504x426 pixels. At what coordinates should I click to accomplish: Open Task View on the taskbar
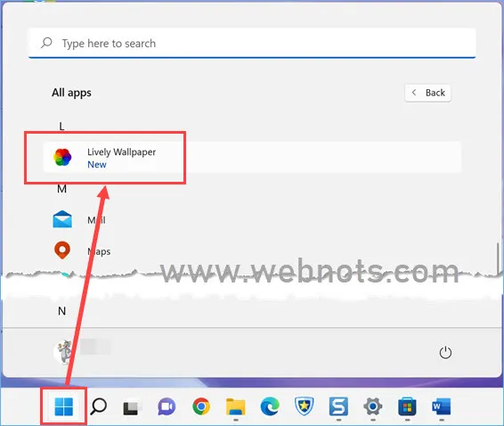click(132, 407)
